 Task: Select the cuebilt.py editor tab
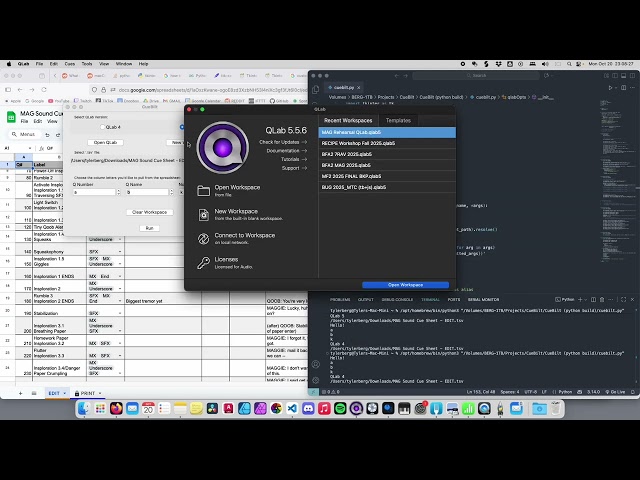point(343,87)
